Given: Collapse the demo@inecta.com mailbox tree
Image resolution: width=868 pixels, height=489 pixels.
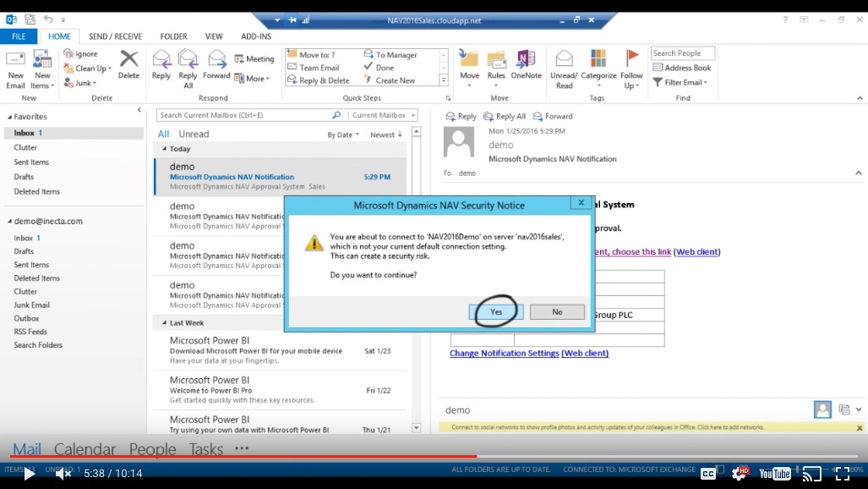Looking at the screenshot, I should pyautogui.click(x=9, y=221).
